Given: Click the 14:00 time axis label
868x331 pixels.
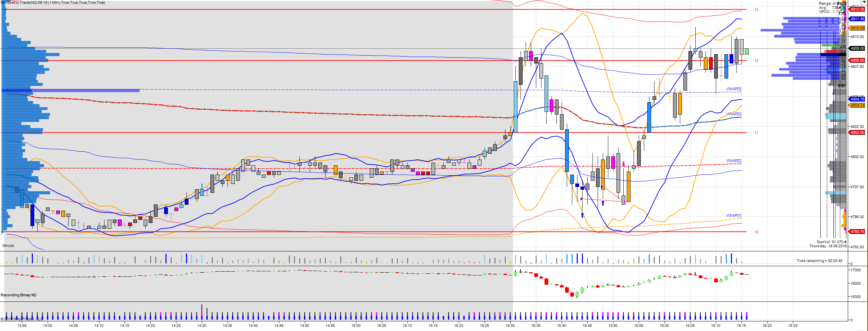Looking at the screenshot, I should (x=48, y=326).
